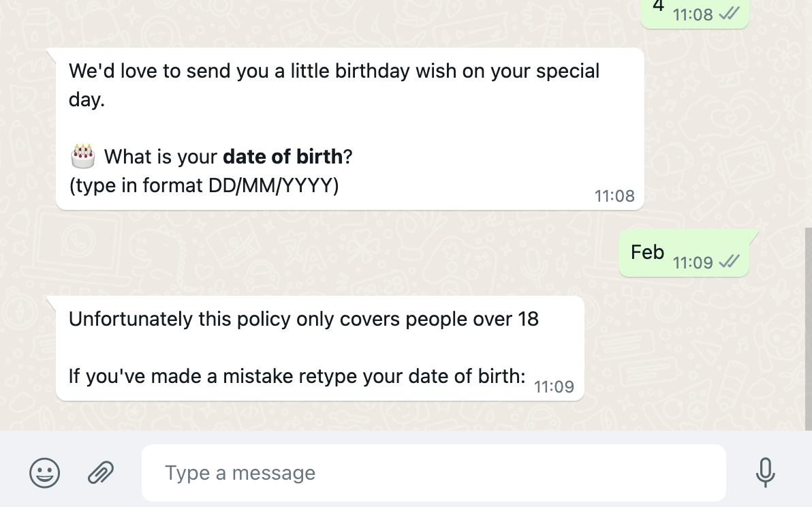Select the sent "Feb" message text
Image resolution: width=812 pixels, height=507 pixels.
[647, 252]
